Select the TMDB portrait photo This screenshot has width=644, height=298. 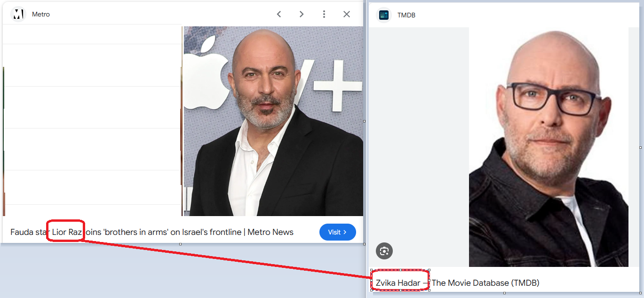548,147
